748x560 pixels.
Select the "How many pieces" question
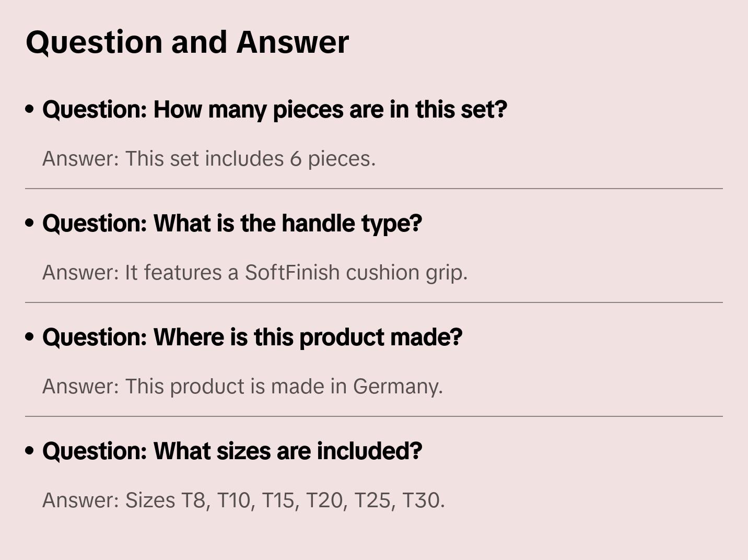pos(275,110)
